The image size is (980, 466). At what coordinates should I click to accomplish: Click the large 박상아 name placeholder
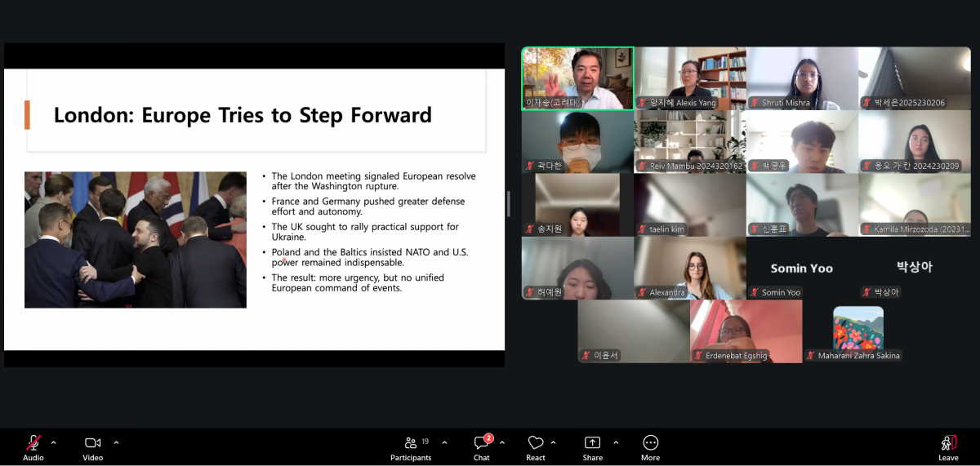(914, 267)
